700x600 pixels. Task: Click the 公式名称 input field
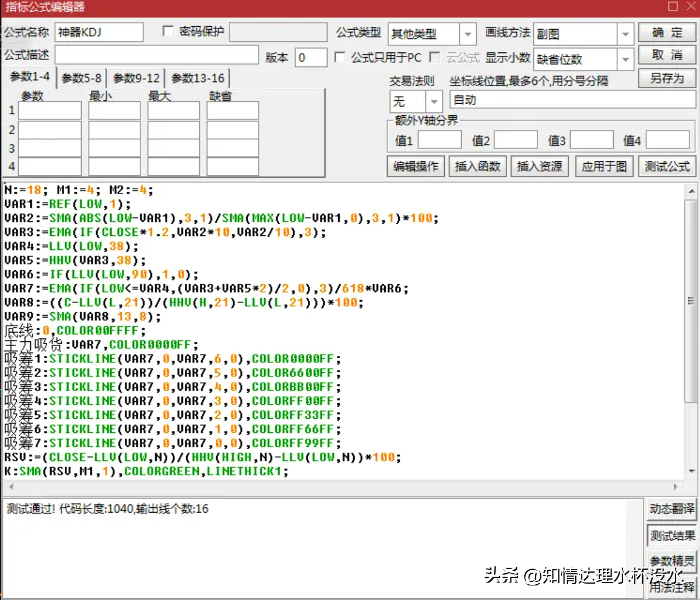pyautogui.click(x=99, y=33)
